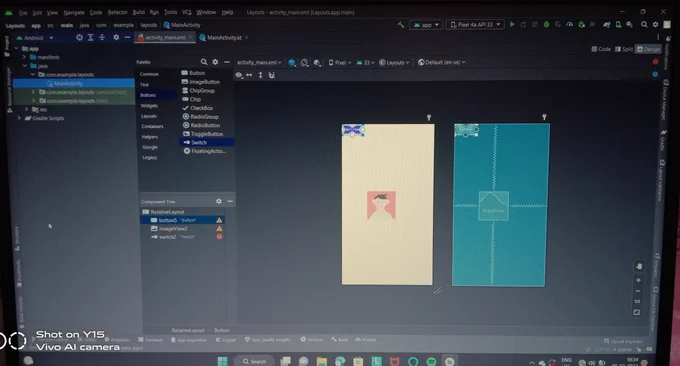Click the orientation for preview icon
This screenshot has height=366, width=680.
point(304,62)
